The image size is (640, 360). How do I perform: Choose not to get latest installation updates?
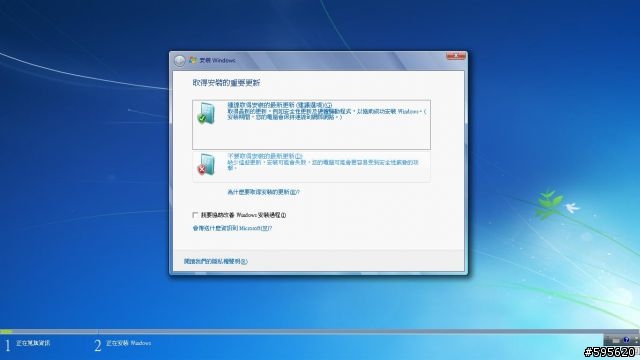311,167
